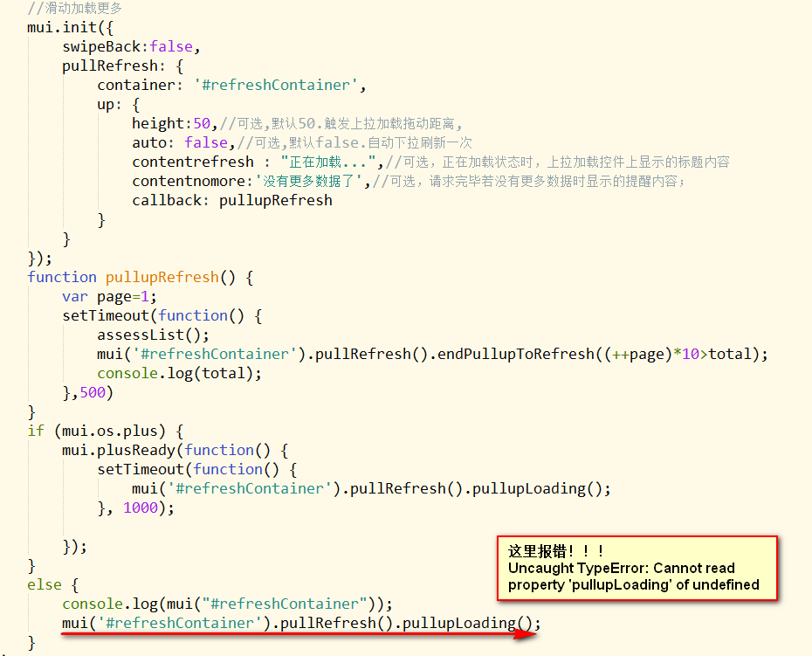Click the function pullupRefresh() declaration

(140, 277)
